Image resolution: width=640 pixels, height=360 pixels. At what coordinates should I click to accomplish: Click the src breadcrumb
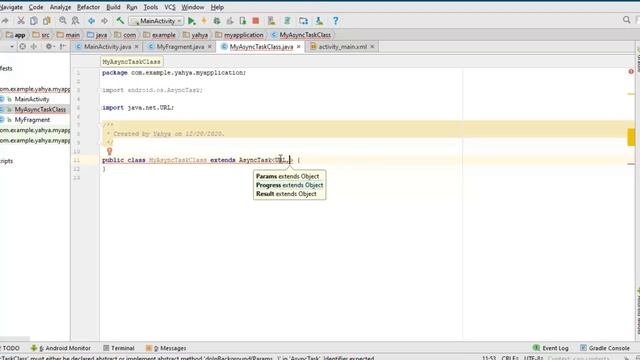pyautogui.click(x=41, y=35)
